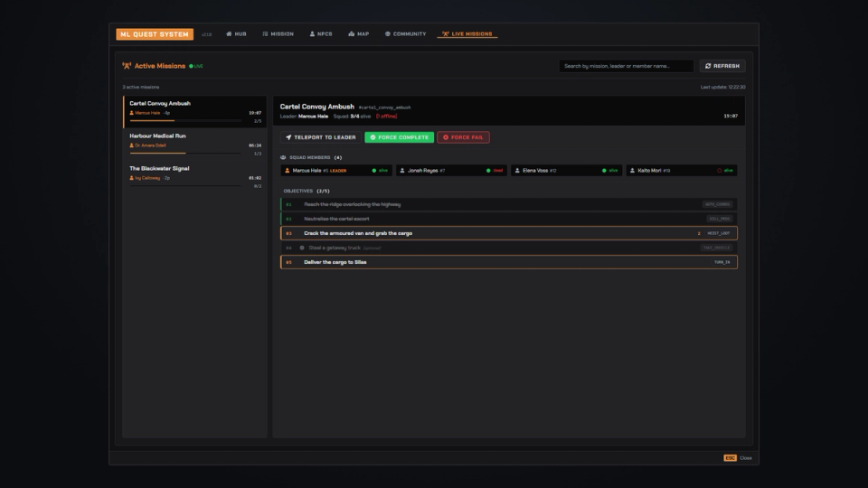Viewport: 868px width, 488px height.
Task: Click the Refresh button
Action: (722, 66)
